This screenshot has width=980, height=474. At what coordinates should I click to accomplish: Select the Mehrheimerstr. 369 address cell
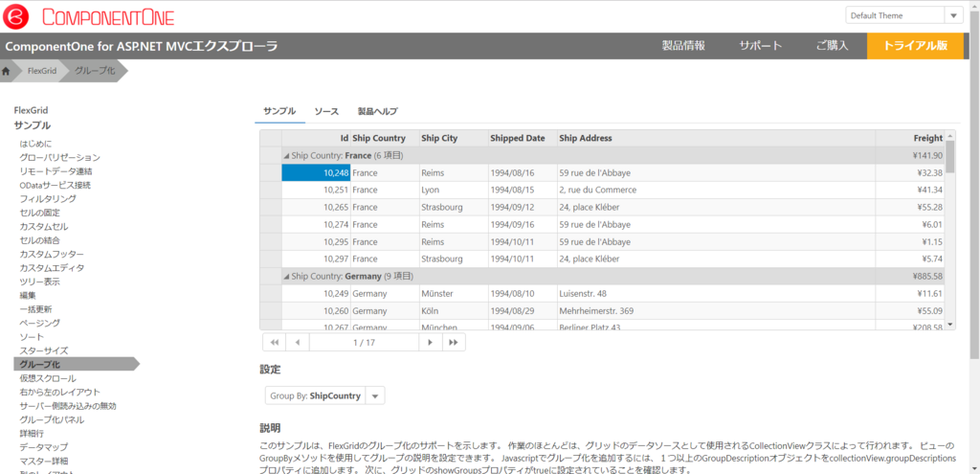[x=716, y=310]
